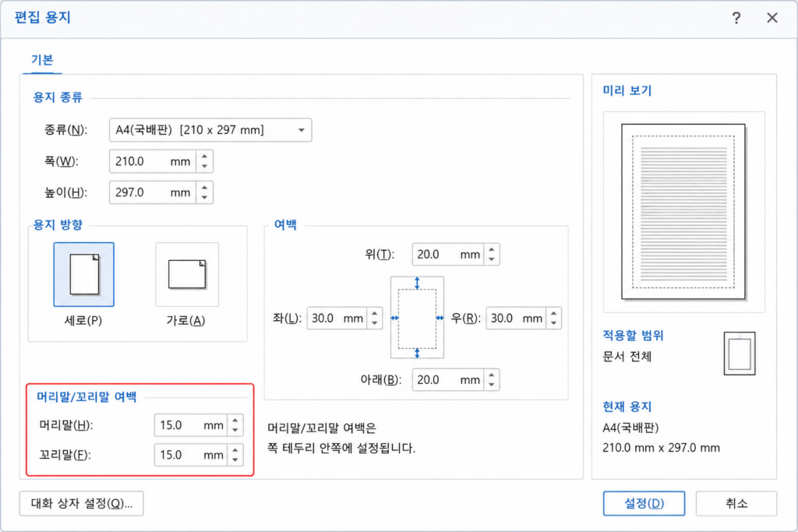Click the 210.0 mm x 297.0 mm text
The width and height of the screenshot is (798, 532).
pyautogui.click(x=661, y=448)
